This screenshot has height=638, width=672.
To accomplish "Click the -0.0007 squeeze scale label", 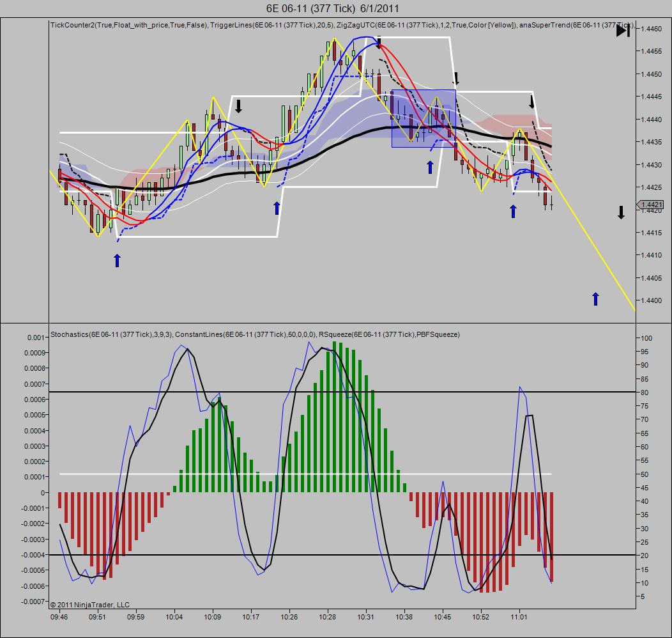I will point(33,602).
